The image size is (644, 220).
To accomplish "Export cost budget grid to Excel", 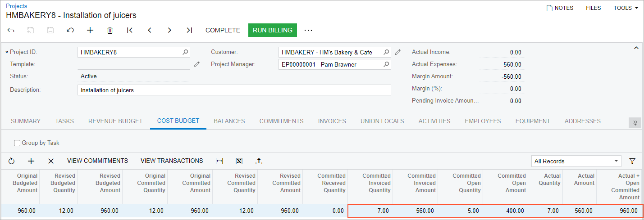I will point(239,161).
